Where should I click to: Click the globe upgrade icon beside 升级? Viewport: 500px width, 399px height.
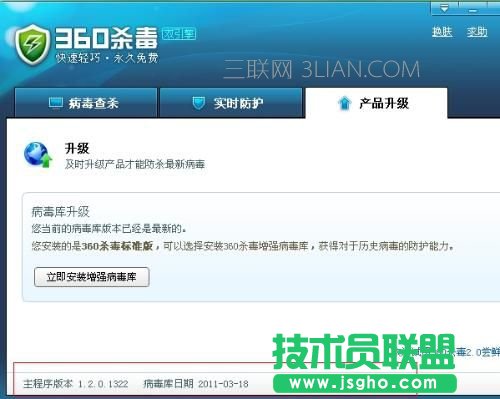38,155
